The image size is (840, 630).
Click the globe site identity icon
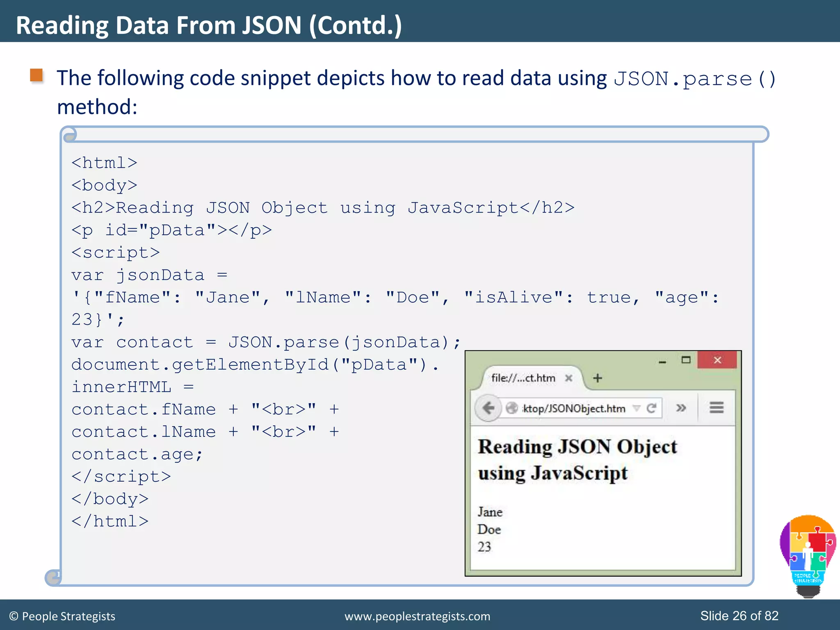pyautogui.click(x=511, y=408)
